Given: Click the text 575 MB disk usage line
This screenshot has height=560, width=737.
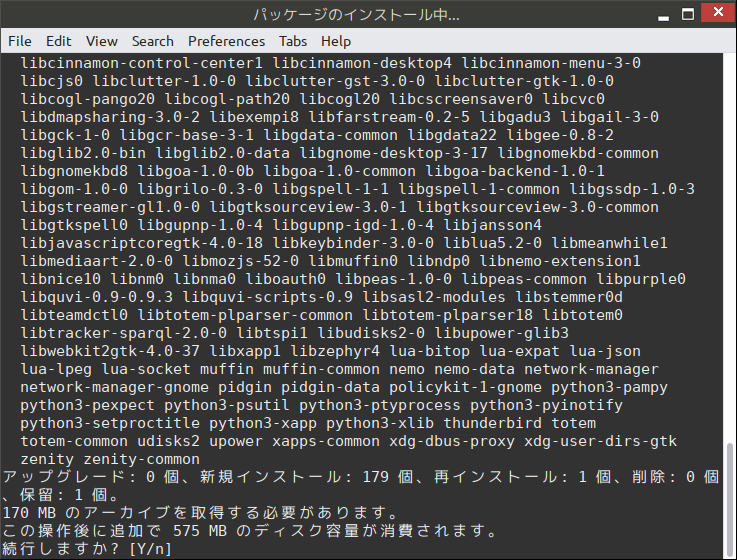Looking at the screenshot, I should coord(250,531).
